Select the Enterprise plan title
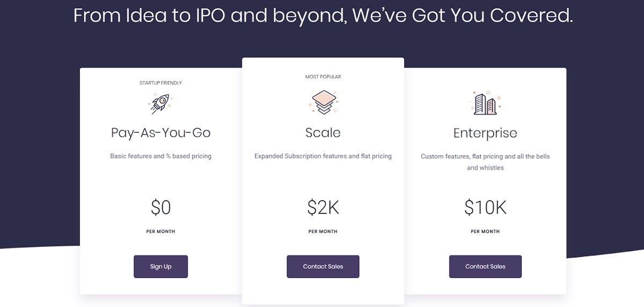 pyautogui.click(x=485, y=133)
